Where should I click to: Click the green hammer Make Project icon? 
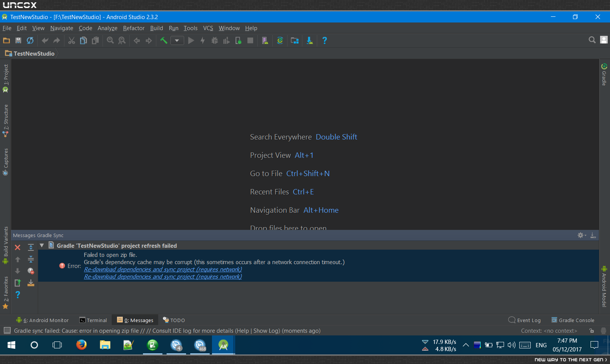click(164, 40)
